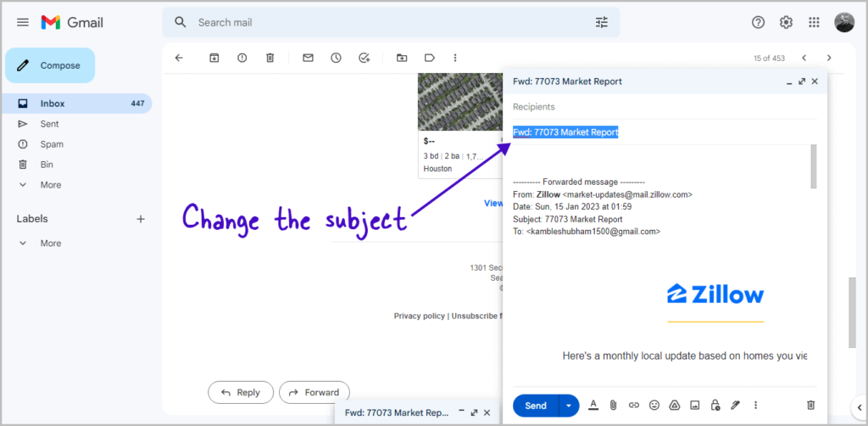This screenshot has height=426, width=868.
Task: Go back to inbox arrow
Action: tap(179, 58)
